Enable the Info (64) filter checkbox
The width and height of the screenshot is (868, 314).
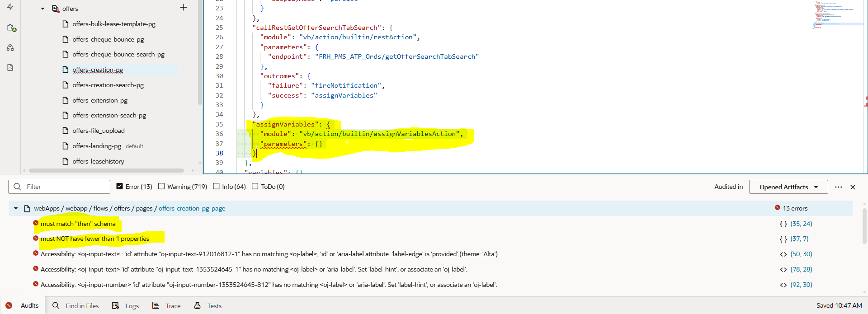coord(216,186)
